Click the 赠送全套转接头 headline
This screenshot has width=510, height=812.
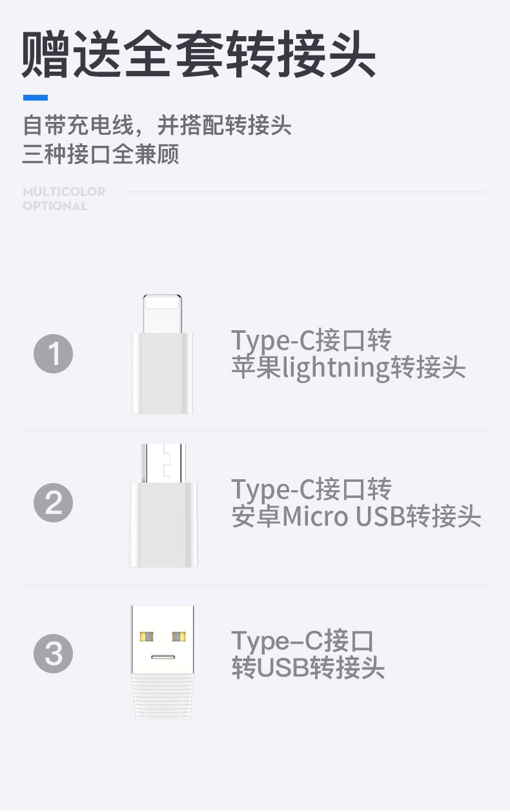point(199,54)
